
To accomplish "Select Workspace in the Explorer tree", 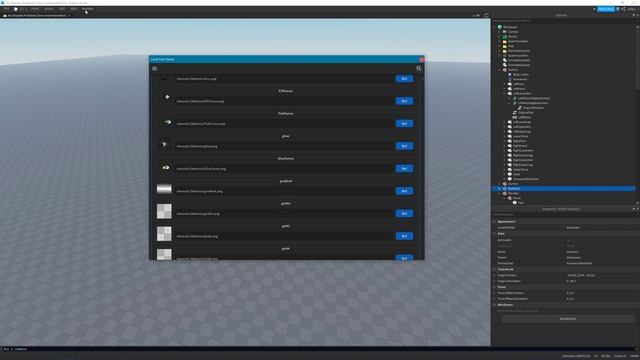I will (x=510, y=27).
